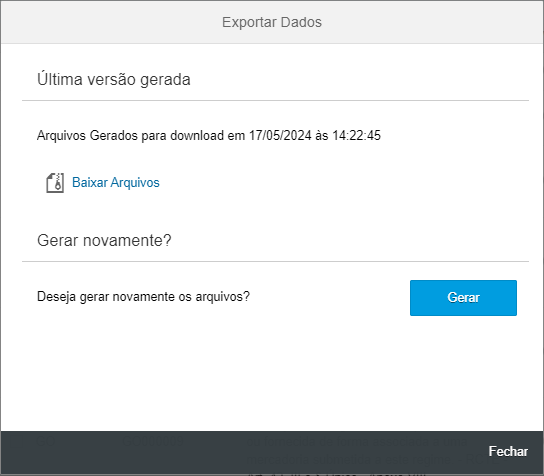This screenshot has height=476, width=544.
Task: Click the faded GO text behind footer
Action: point(46,441)
